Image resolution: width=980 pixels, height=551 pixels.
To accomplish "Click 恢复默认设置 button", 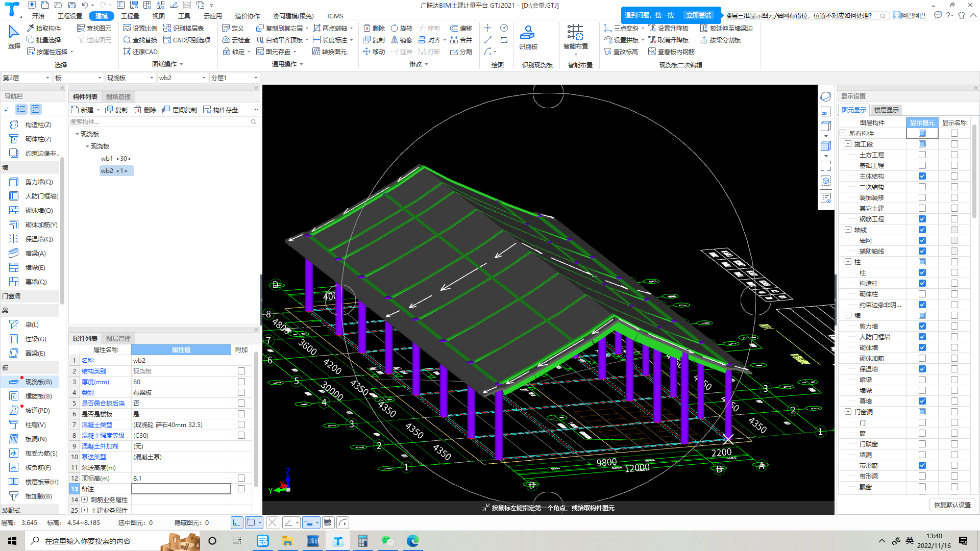I will pyautogui.click(x=952, y=505).
